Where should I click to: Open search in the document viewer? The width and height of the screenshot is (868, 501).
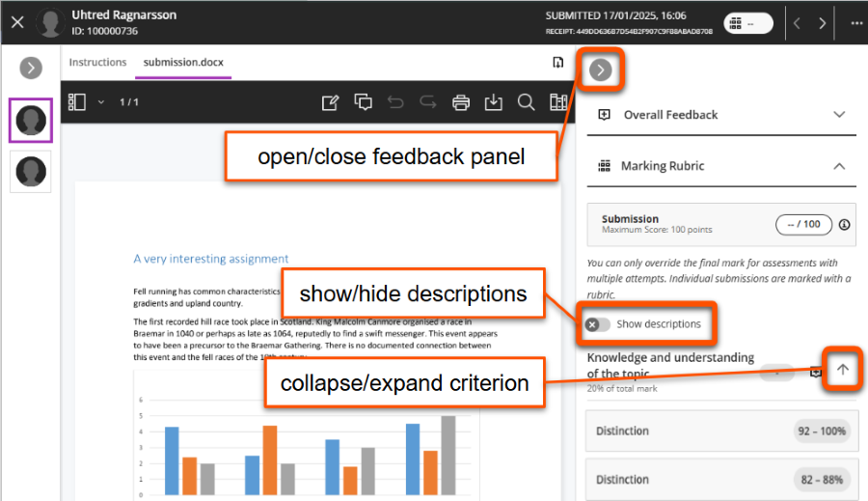click(526, 102)
